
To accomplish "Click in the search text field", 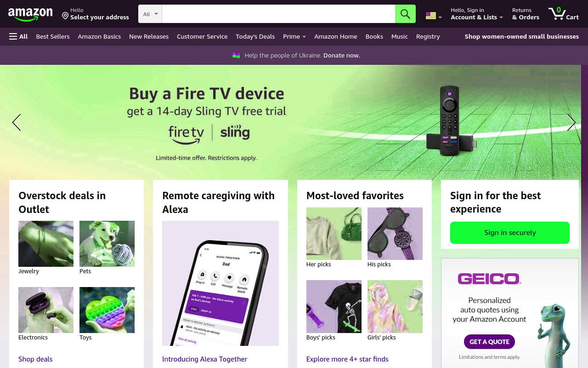I will (278, 14).
